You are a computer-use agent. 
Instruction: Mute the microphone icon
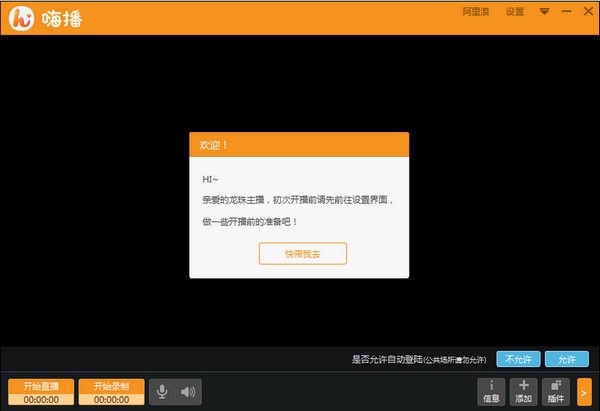click(x=162, y=391)
